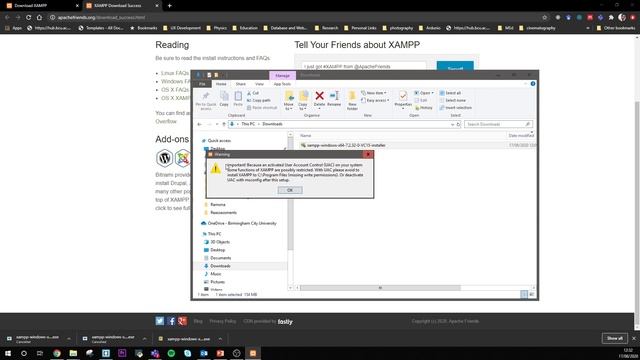Viewport: 640px width, 360px height.
Task: Open address bar history dropdown in Explorer
Action: [x=452, y=124]
